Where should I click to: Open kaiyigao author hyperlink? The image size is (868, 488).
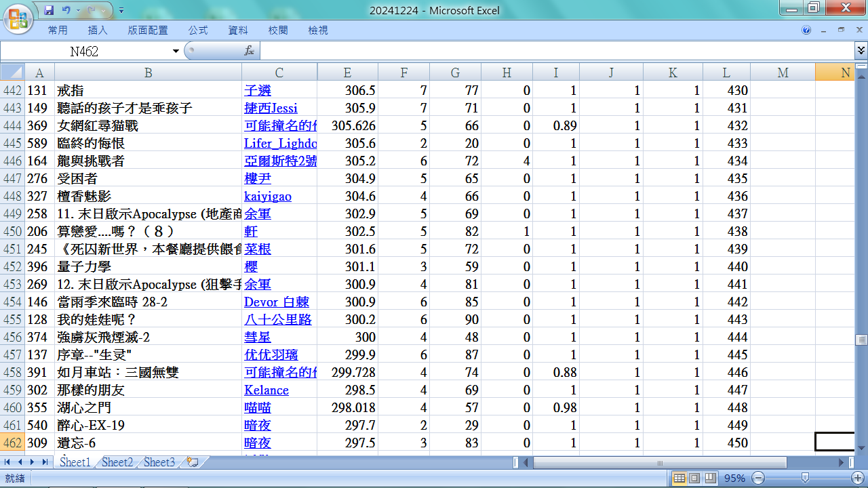(x=268, y=196)
